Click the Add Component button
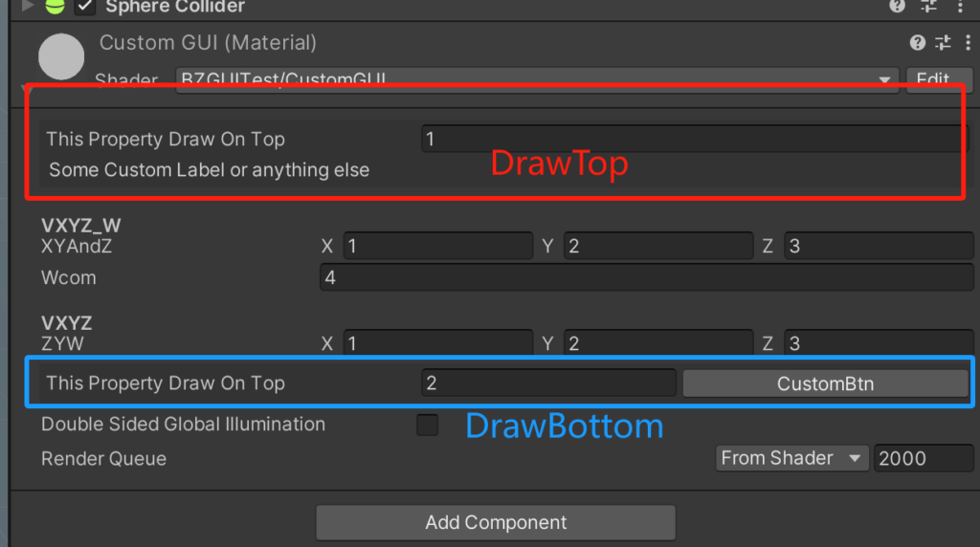The image size is (980, 547). click(496, 522)
